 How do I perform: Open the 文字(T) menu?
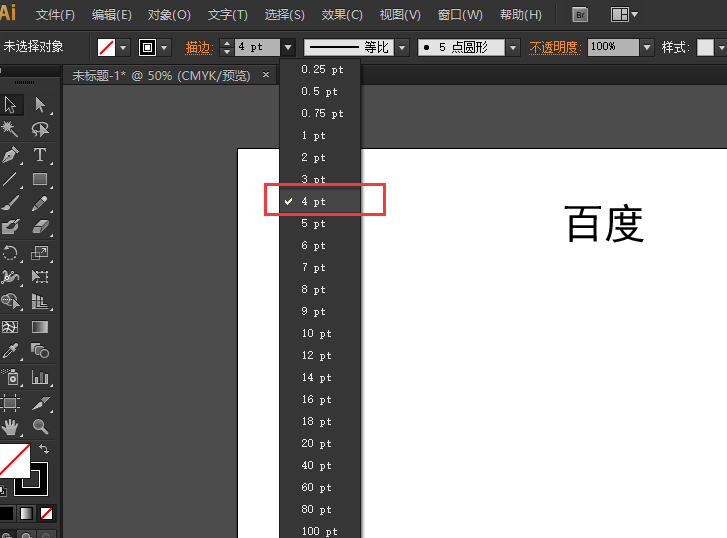(x=228, y=15)
